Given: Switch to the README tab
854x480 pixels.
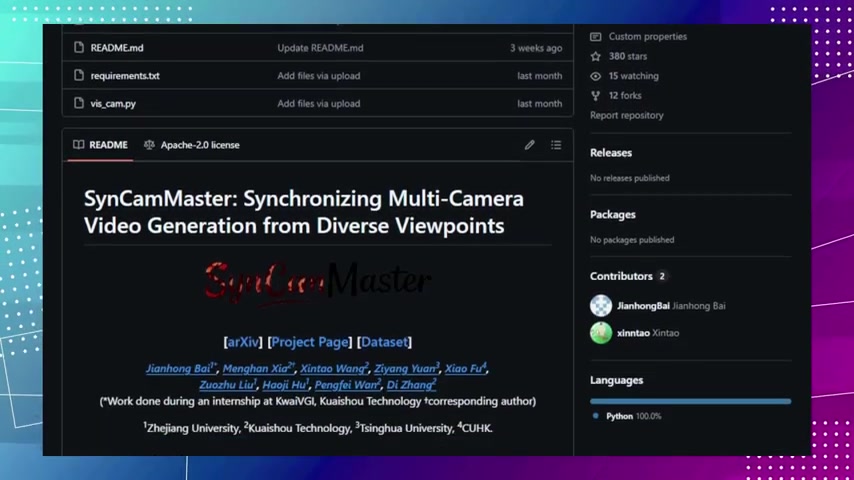Looking at the screenshot, I should (100, 145).
